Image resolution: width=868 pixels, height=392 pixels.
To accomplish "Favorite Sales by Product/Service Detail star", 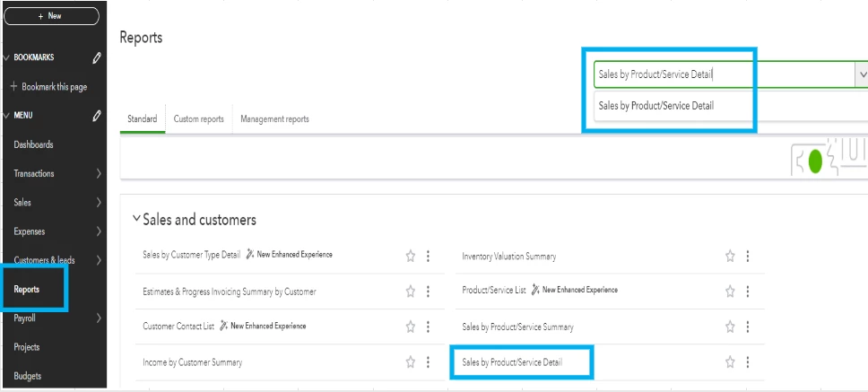I will click(730, 362).
